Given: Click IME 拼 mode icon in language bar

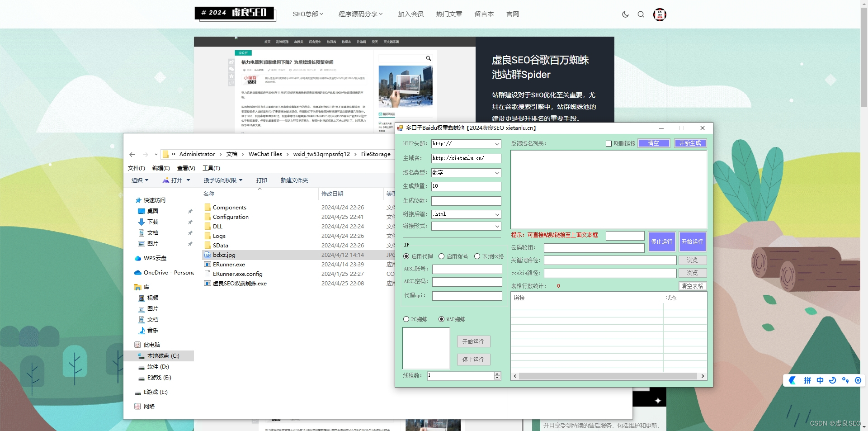Looking at the screenshot, I should (807, 380).
